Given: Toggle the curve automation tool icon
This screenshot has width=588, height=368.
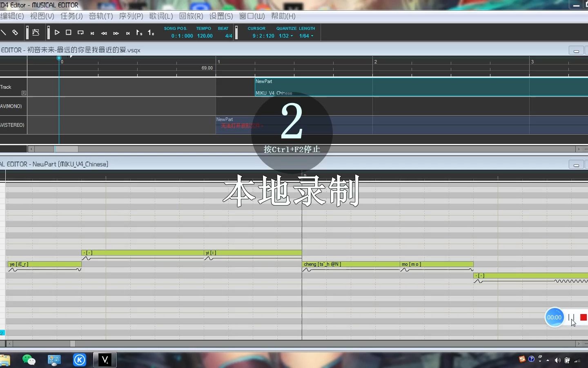Looking at the screenshot, I should [x=36, y=32].
